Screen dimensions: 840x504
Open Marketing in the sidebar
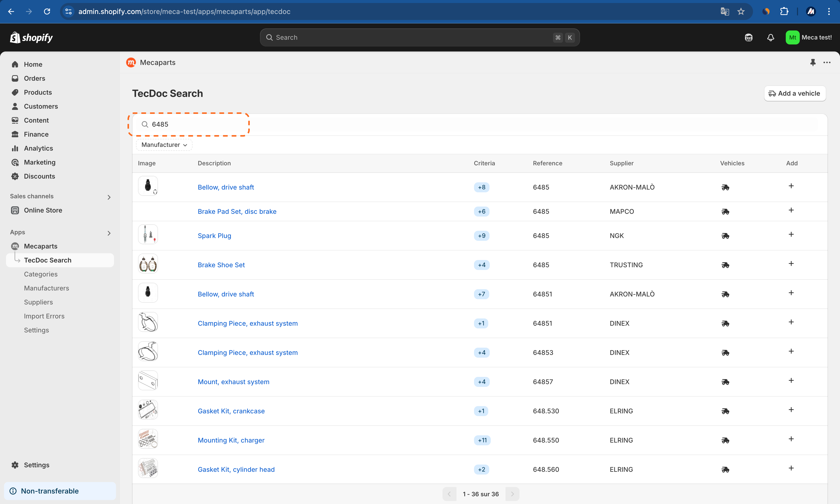[39, 162]
